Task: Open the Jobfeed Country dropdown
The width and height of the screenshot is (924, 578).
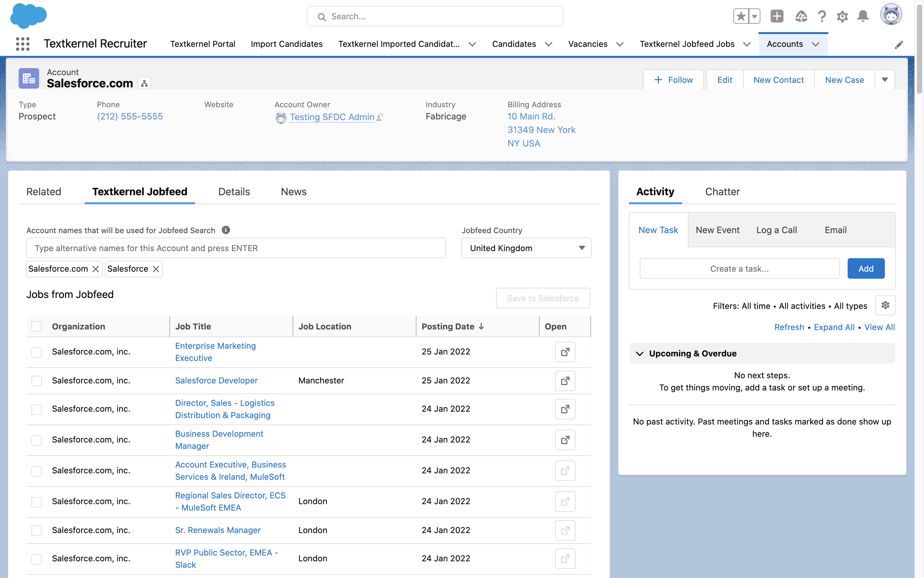Action: click(x=526, y=248)
